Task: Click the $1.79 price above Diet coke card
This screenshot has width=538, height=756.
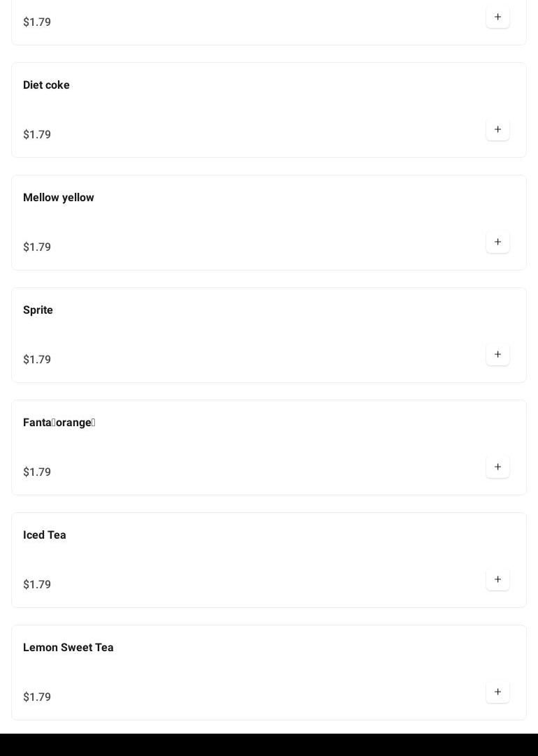Action: [x=37, y=22]
